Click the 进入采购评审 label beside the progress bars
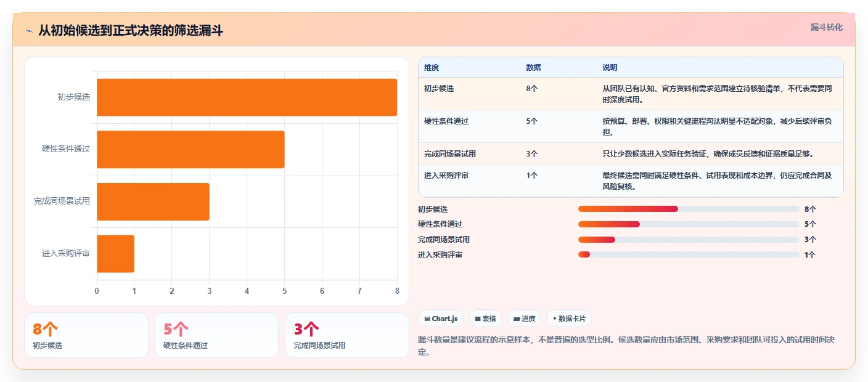 coord(440,254)
